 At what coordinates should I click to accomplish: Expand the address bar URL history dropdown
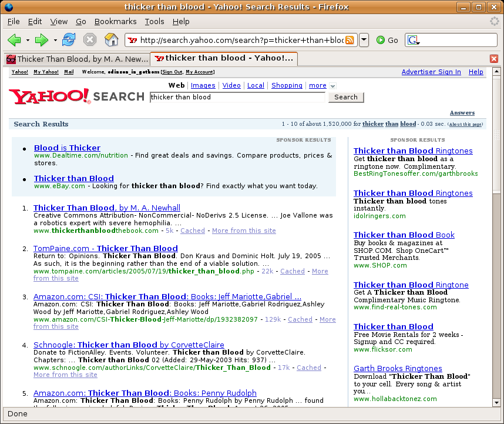tap(364, 40)
